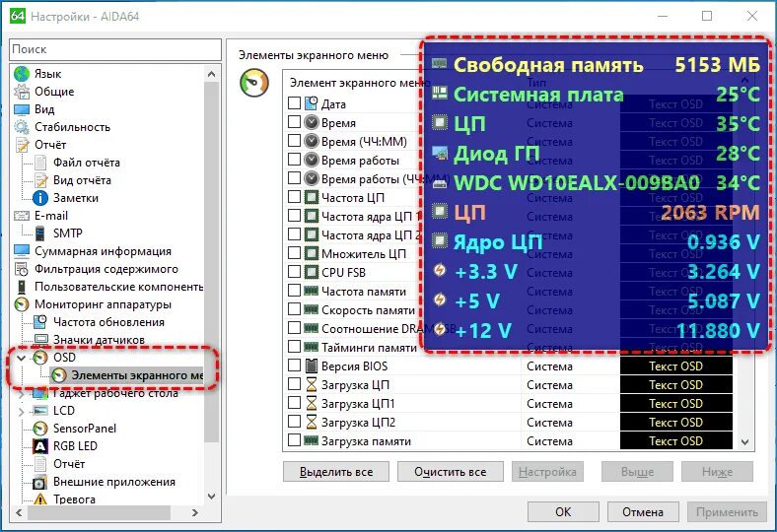Click the Тревога warning icon
Image resolution: width=777 pixels, height=532 pixels.
coord(40,499)
